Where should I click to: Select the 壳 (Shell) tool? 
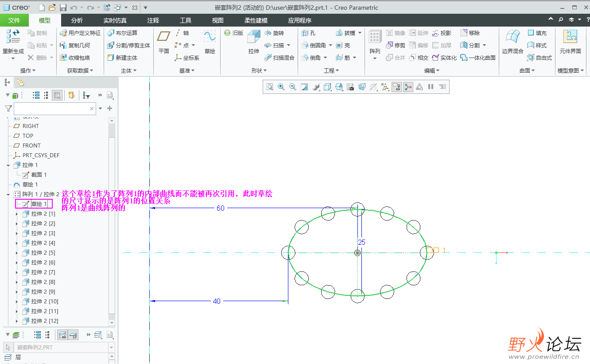343,45
